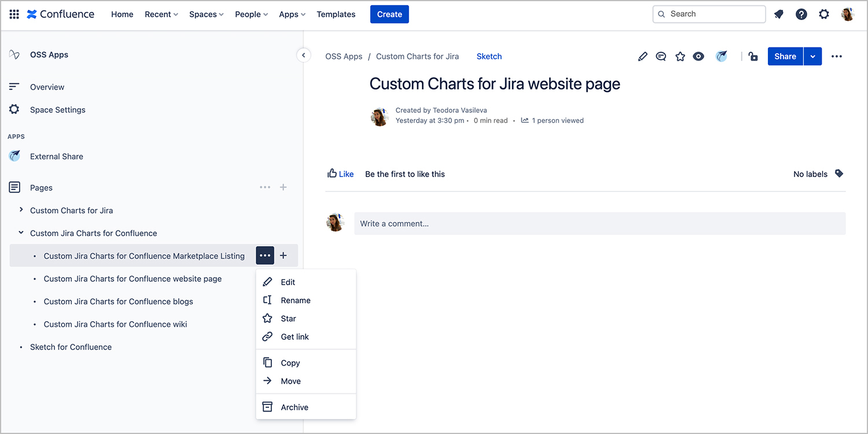Open the help question mark icon
868x434 pixels.
801,14
